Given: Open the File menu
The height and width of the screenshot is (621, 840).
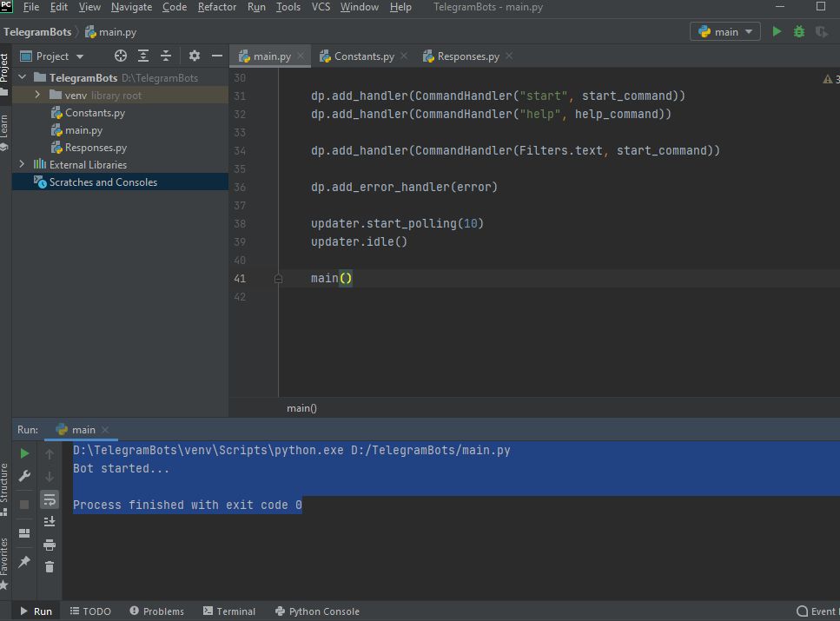Looking at the screenshot, I should point(31,7).
